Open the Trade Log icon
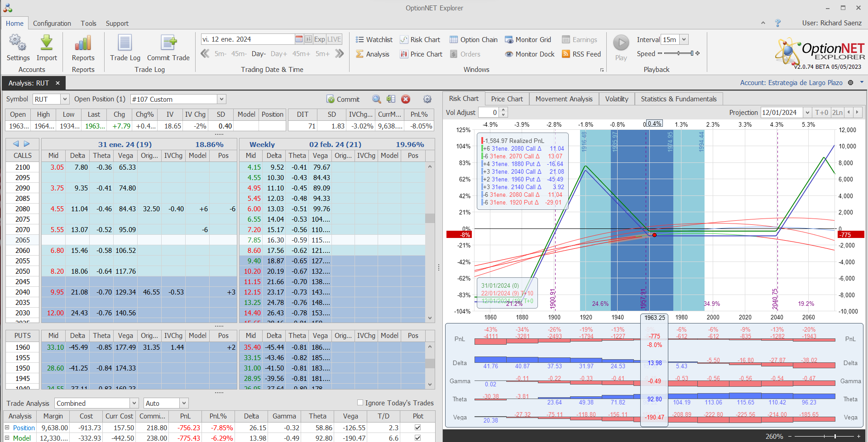This screenshot has height=442, width=868. click(x=125, y=43)
